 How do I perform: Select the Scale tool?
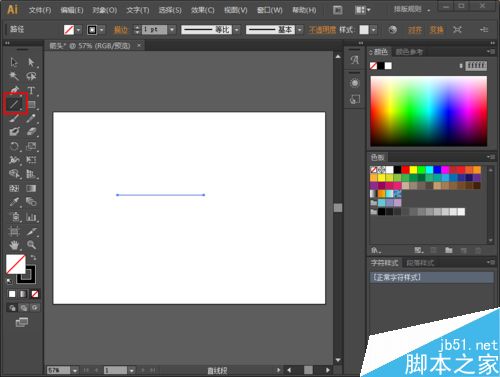tap(31, 146)
